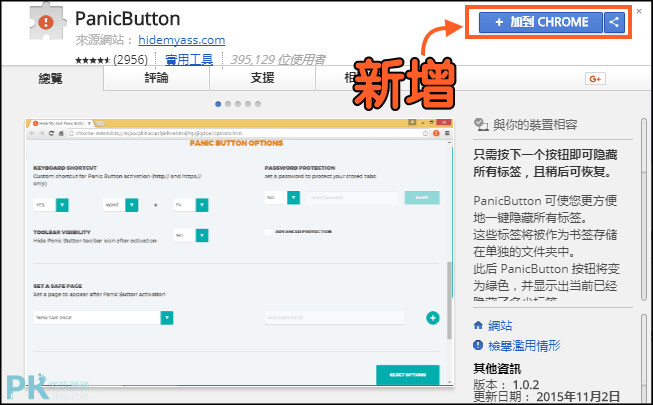Switch to the 評論 tab
653x405 pixels.
(157, 78)
